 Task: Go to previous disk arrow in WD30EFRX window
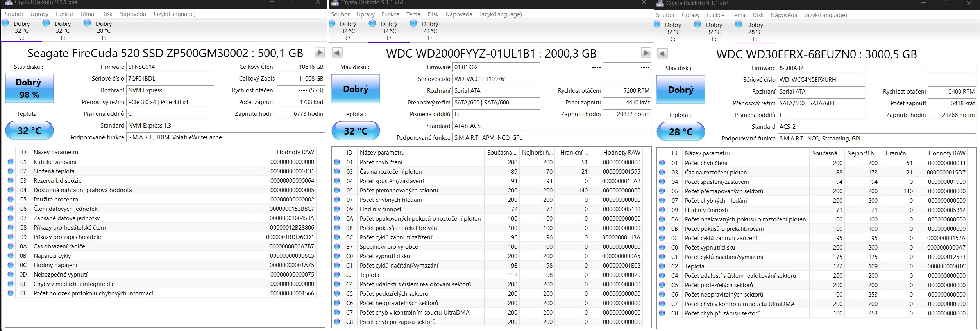click(x=662, y=53)
